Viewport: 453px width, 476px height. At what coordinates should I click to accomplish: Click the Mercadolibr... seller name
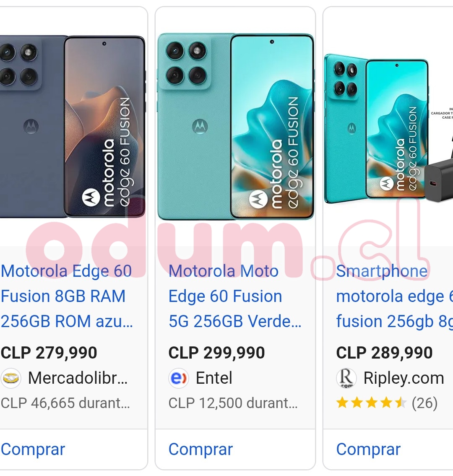(78, 378)
